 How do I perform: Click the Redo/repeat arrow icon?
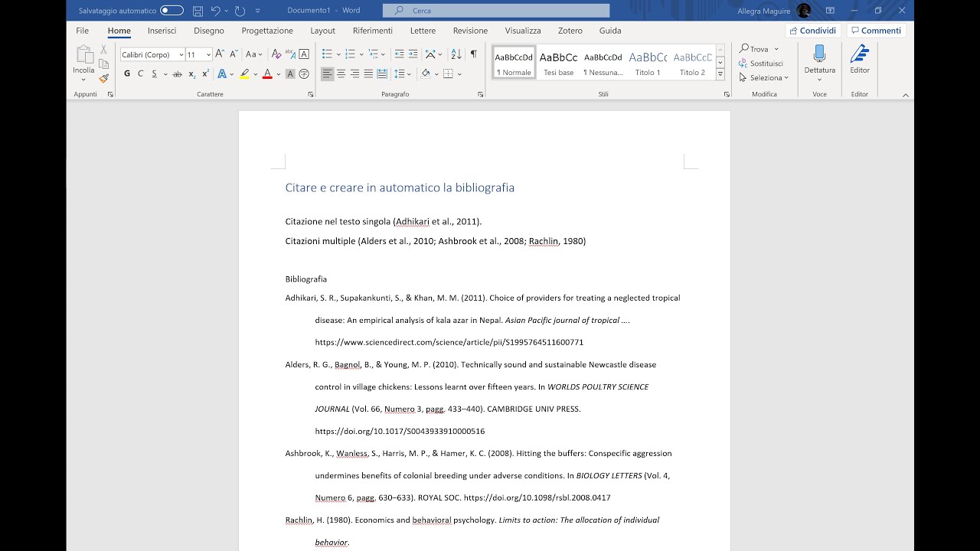point(240,11)
